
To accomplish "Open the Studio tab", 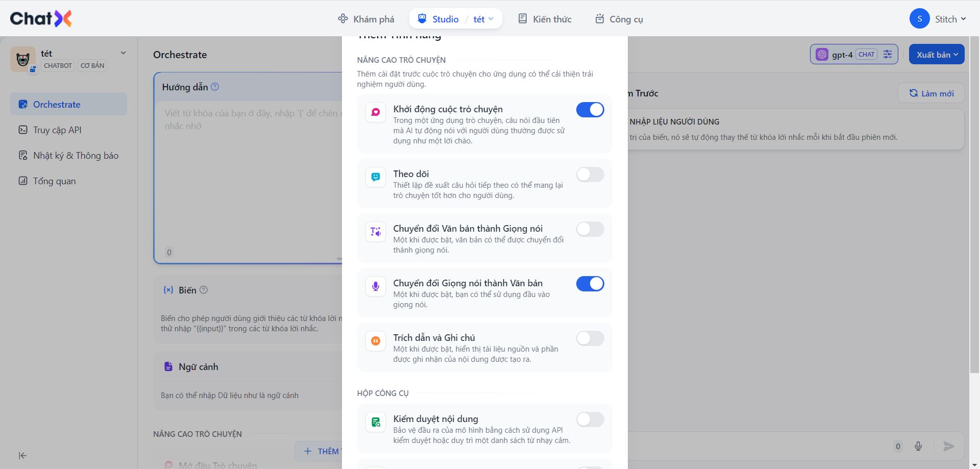I will pos(438,19).
